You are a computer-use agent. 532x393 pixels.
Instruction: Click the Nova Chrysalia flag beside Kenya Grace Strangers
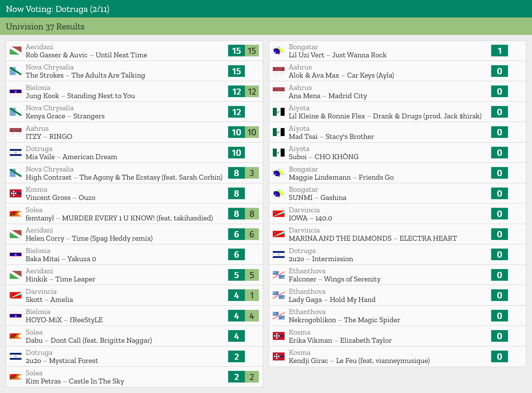15,112
